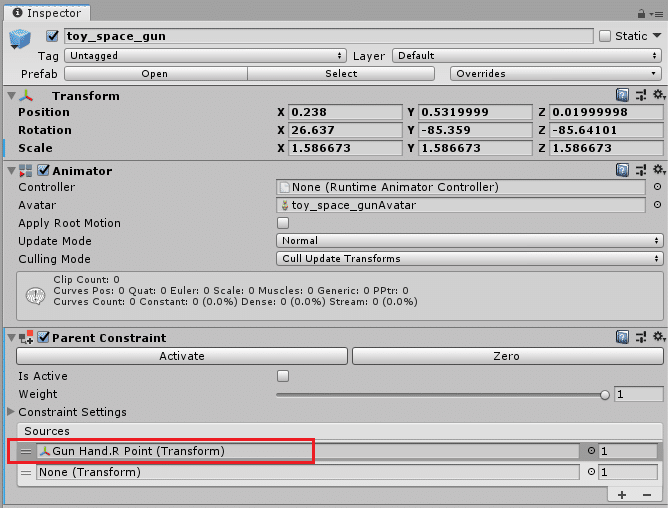Click the None (Transform) source field
668x508 pixels.
(308, 472)
